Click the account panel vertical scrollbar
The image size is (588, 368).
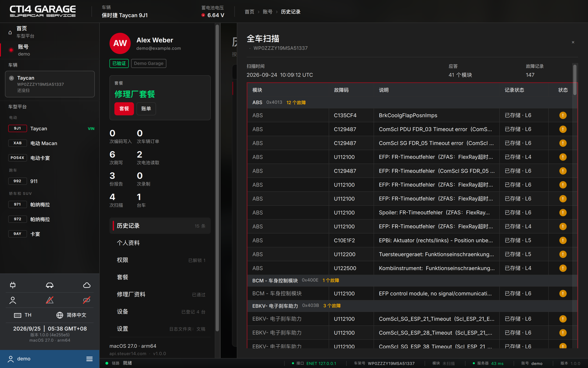click(x=217, y=178)
